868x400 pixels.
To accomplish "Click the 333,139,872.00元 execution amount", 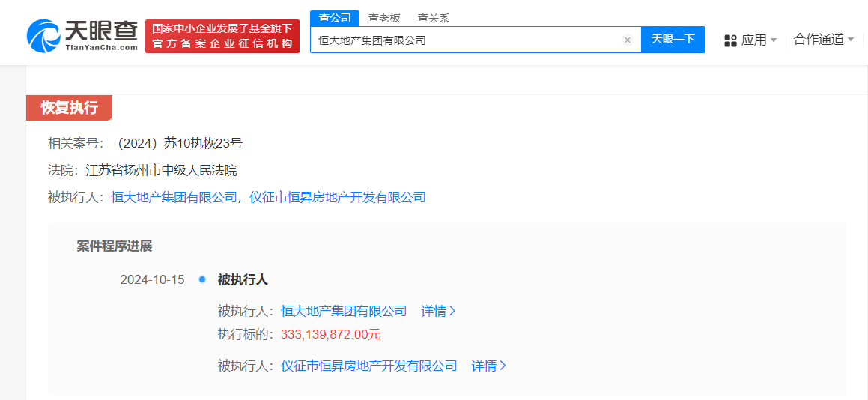I will [x=330, y=334].
